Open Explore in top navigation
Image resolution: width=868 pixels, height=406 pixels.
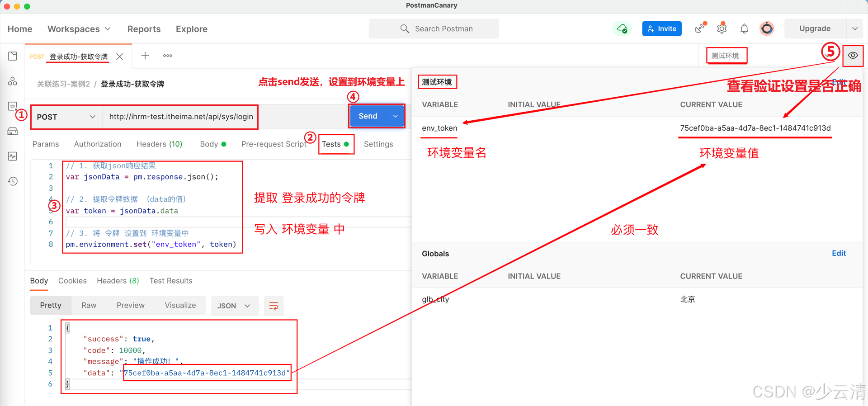[192, 29]
